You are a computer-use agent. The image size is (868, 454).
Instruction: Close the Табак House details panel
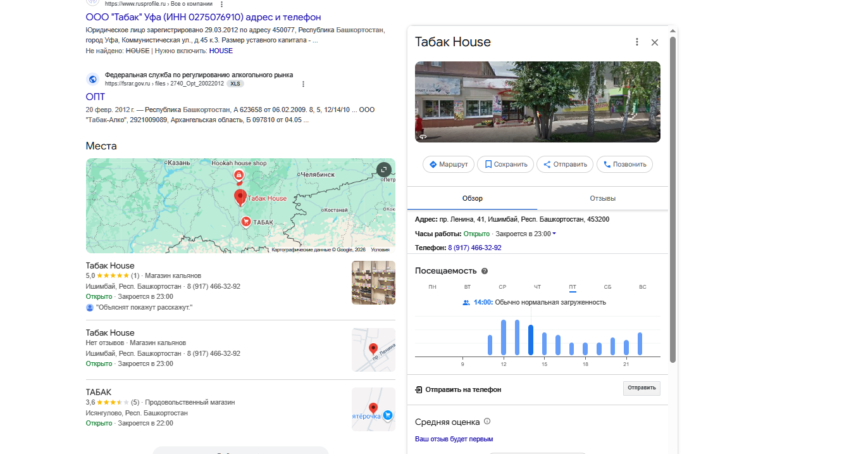click(x=655, y=42)
